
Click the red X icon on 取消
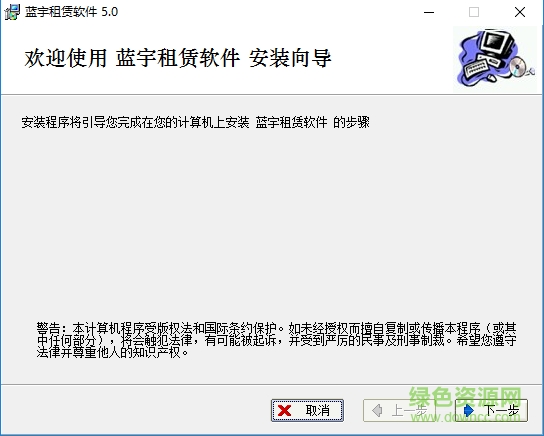(284, 411)
